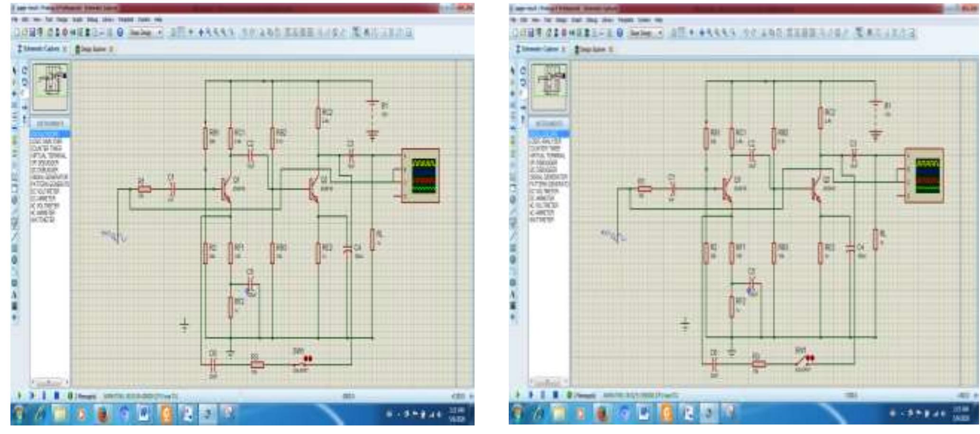
Task: Click instruments list horizontal scrollbar, left window
Action: pyautogui.click(x=50, y=382)
